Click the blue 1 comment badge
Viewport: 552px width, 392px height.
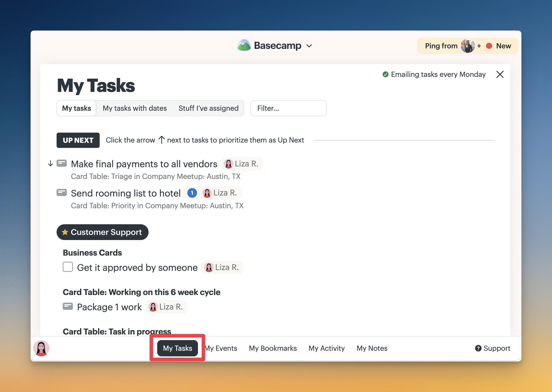192,193
